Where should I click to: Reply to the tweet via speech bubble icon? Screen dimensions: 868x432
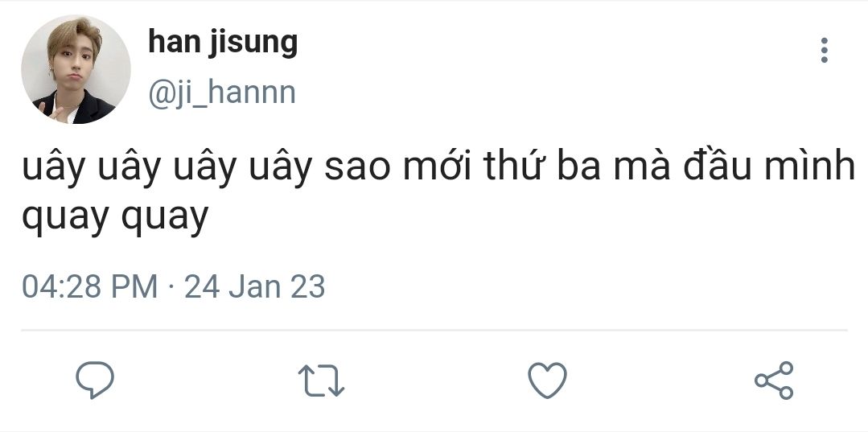pos(95,380)
